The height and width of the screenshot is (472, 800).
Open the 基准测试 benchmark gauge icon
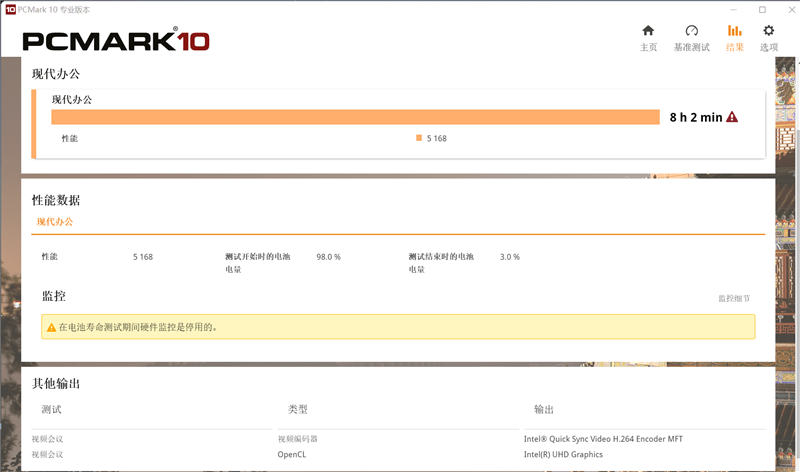(x=691, y=31)
